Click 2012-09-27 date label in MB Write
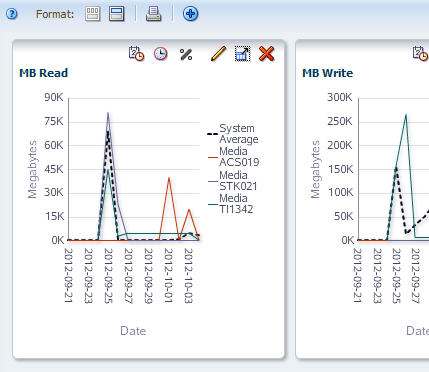Viewport: 429px width, 372px height. [x=416, y=276]
